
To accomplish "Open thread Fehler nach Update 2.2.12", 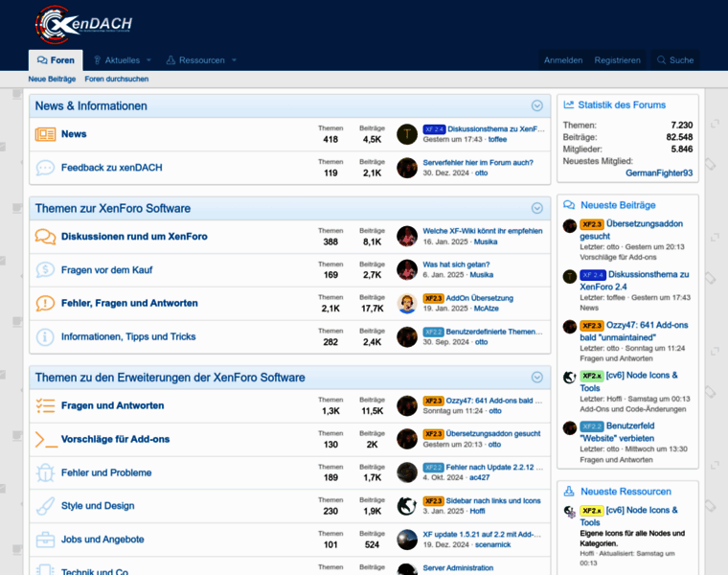I will tap(494, 468).
